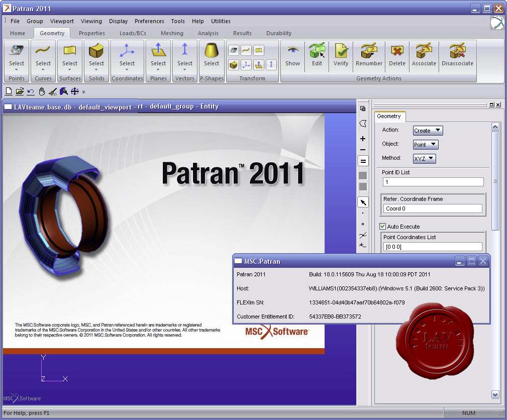This screenshot has width=507, height=420.
Task: Click the Geometry panel tab
Action: (x=389, y=116)
